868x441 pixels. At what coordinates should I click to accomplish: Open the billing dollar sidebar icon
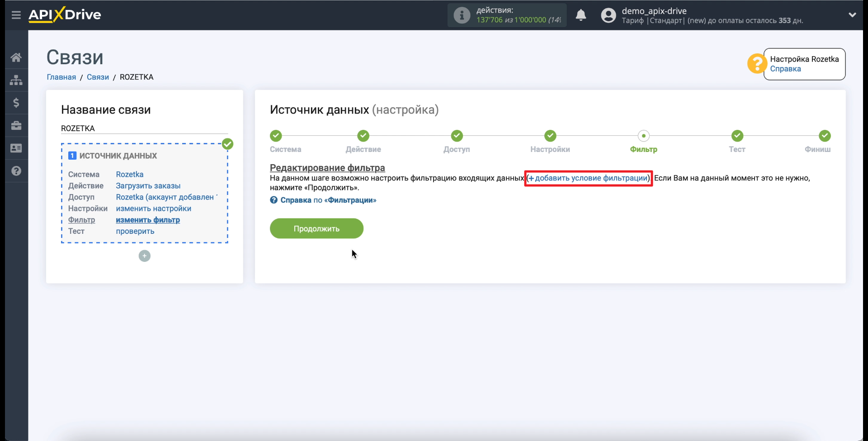(x=16, y=103)
